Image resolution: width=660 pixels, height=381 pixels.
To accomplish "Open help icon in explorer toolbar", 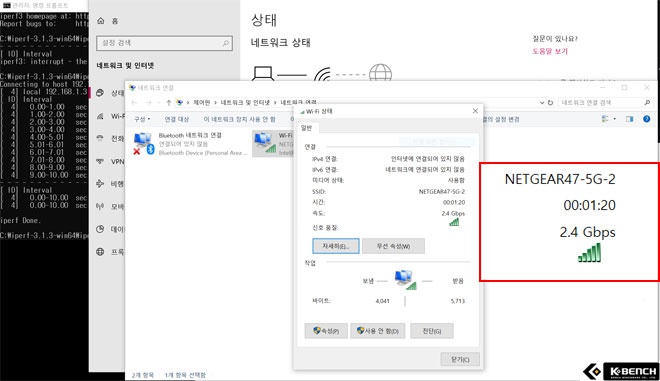I will [647, 119].
